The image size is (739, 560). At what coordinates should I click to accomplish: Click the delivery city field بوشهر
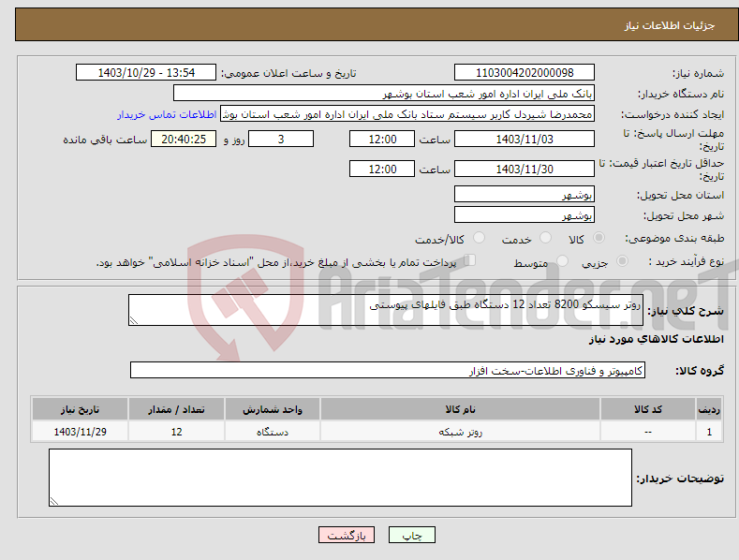click(525, 215)
